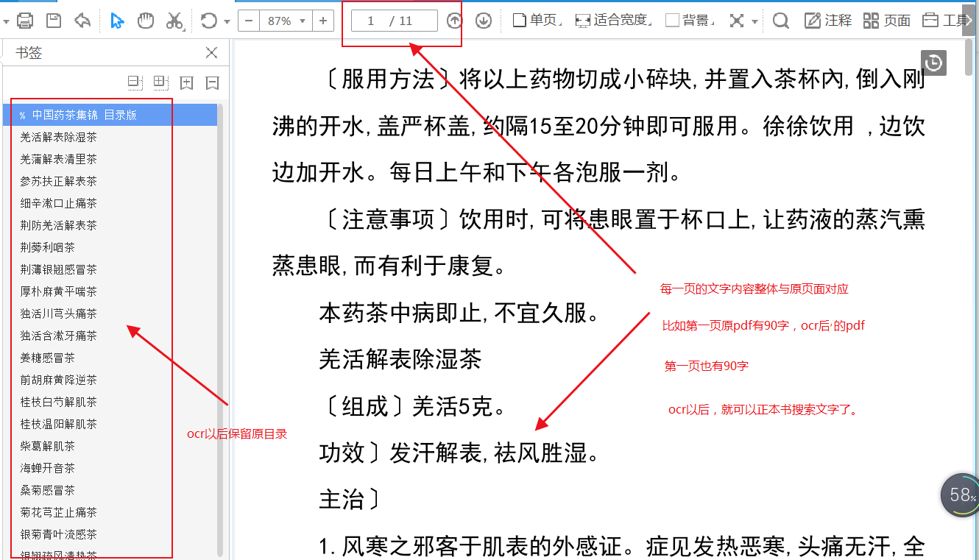979x560 pixels.
Task: Expand all bookmarks with the plus icon
Action: [159, 82]
